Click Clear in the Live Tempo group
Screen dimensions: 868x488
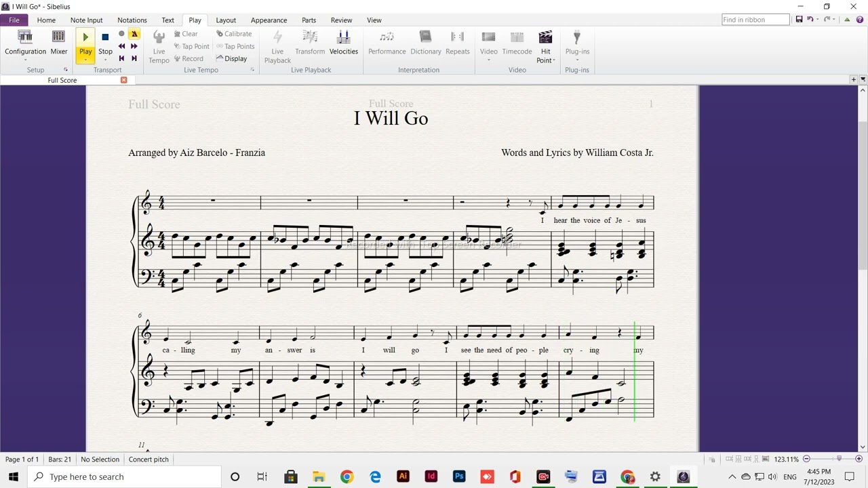coord(186,34)
